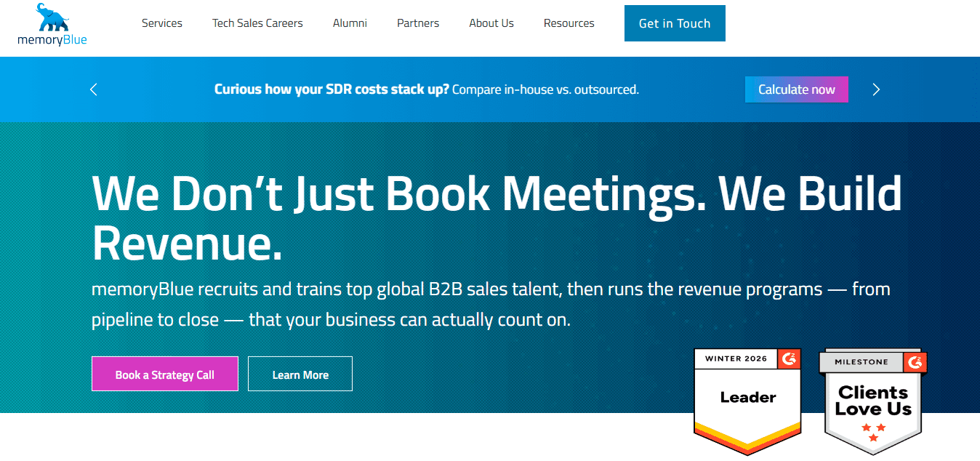Click the "We Don't Just Book Meetings" headline
Image resolution: width=980 pixels, height=461 pixels.
click(x=497, y=217)
